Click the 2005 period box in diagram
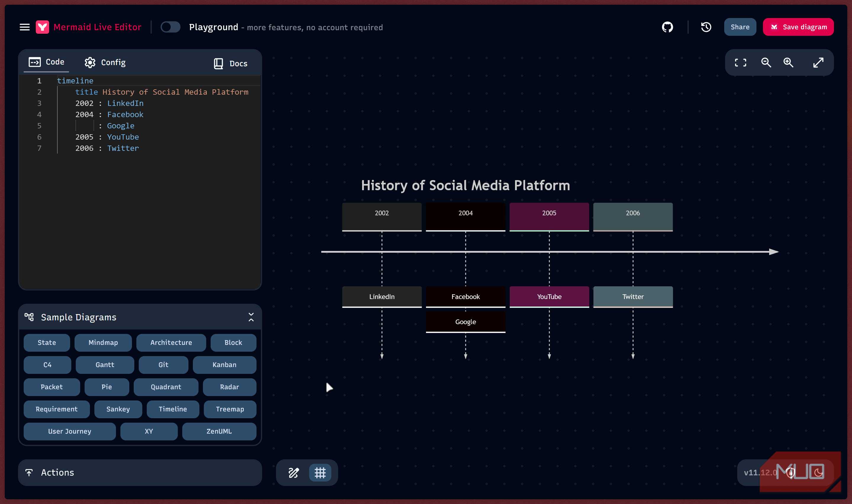 click(549, 217)
